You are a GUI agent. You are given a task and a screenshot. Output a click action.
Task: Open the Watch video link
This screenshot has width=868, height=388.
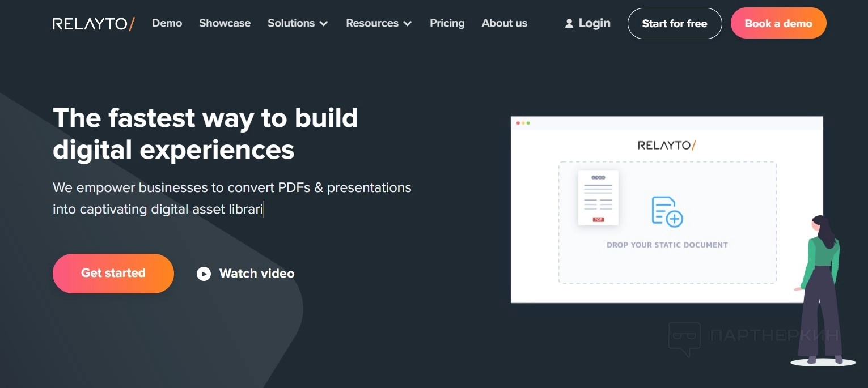point(257,274)
